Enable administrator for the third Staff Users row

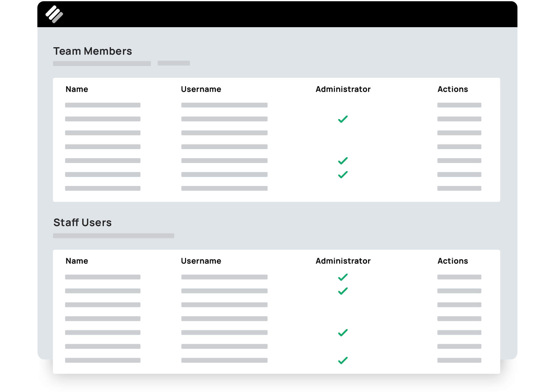pos(343,305)
